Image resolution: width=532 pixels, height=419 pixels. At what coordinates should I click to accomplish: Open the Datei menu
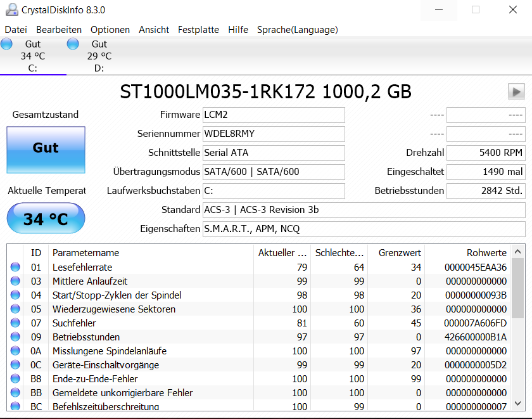[x=16, y=30]
